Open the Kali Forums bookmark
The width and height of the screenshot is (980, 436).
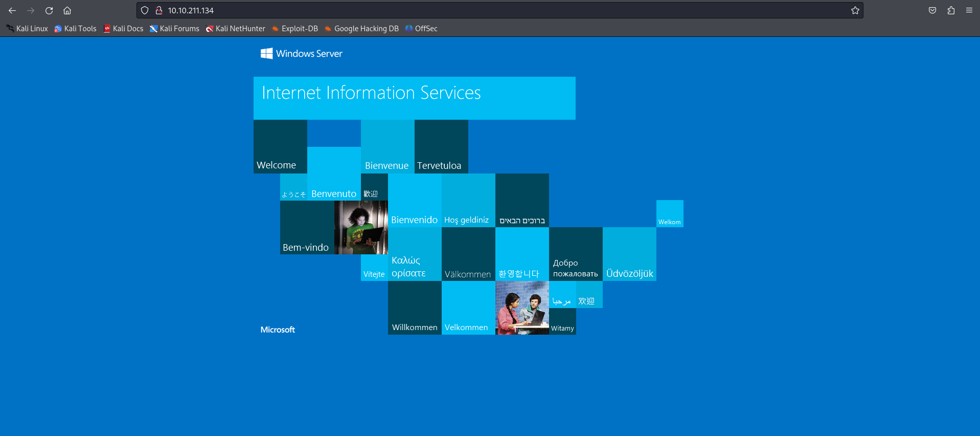(174, 29)
